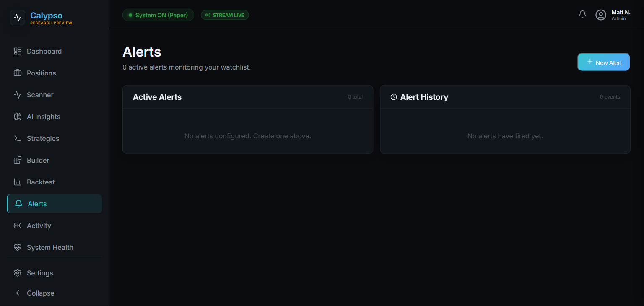
Task: Switch to the Positions section
Action: [18, 73]
